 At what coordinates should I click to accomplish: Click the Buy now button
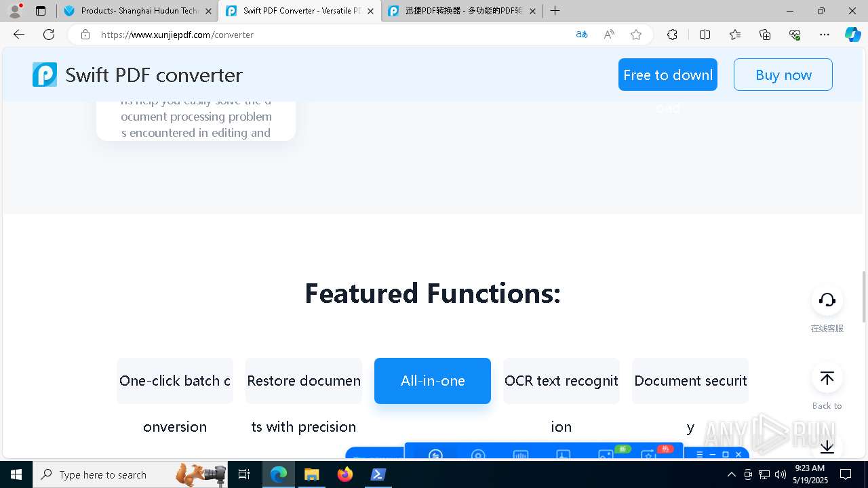[783, 75]
